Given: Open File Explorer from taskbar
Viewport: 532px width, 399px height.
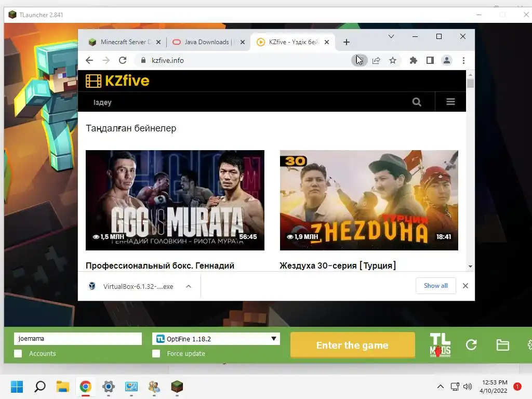Looking at the screenshot, I should [x=63, y=387].
